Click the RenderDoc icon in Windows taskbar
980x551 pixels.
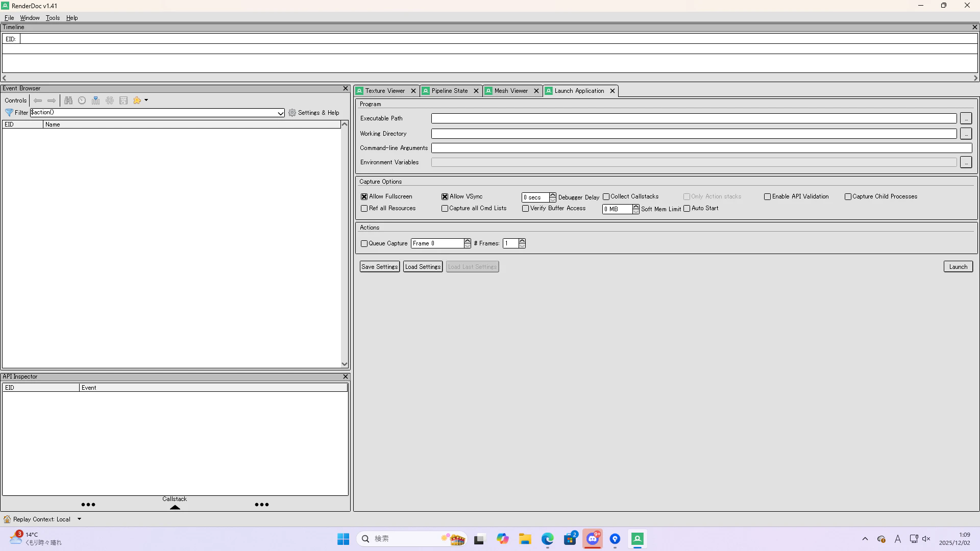(637, 539)
